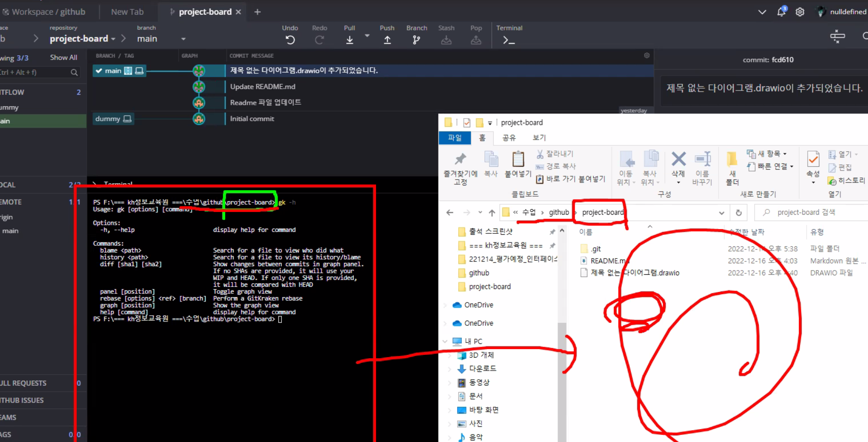Image resolution: width=868 pixels, height=442 pixels.
Task: Click the 붙여넣기 paste clipboard icon
Action: coord(518,164)
